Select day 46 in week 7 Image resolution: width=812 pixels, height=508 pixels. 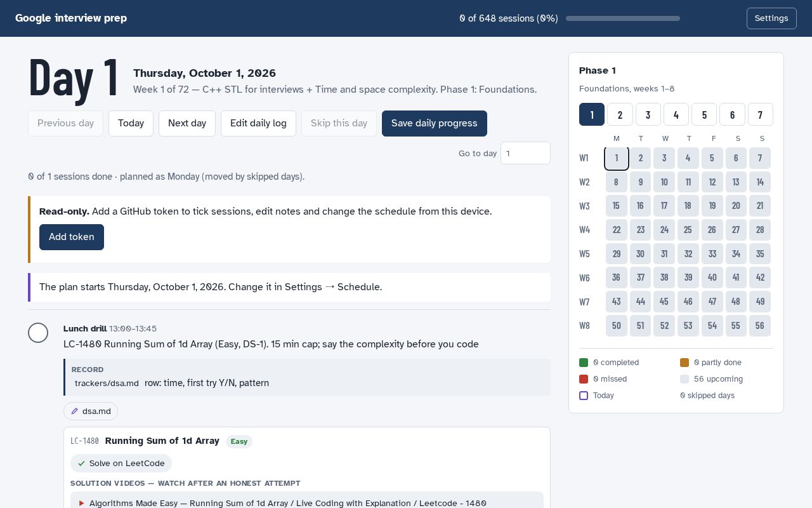(688, 302)
